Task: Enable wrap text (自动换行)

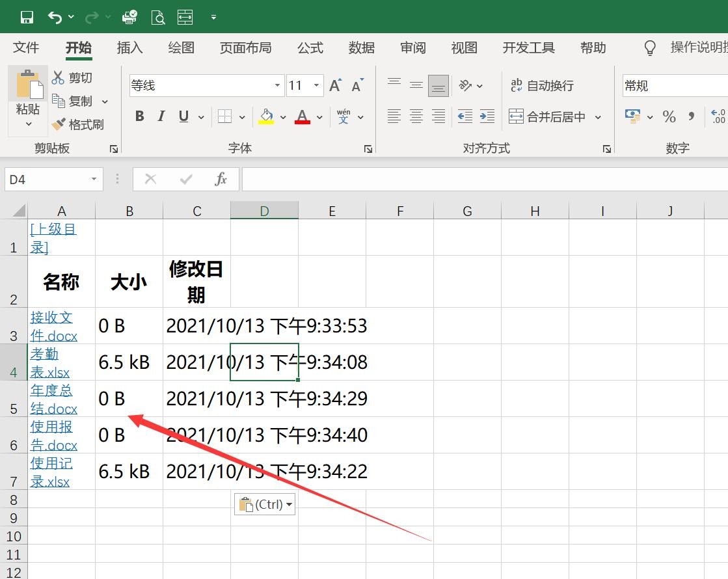Action: 542,85
